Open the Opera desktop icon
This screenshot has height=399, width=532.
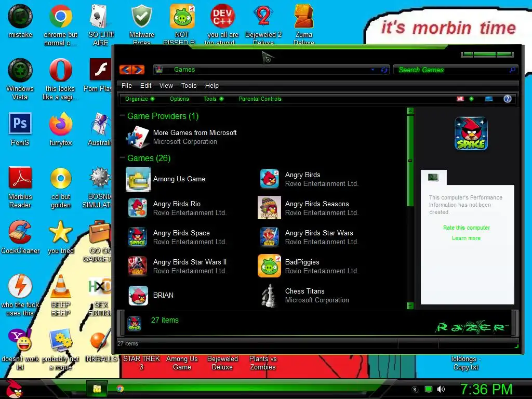click(61, 70)
